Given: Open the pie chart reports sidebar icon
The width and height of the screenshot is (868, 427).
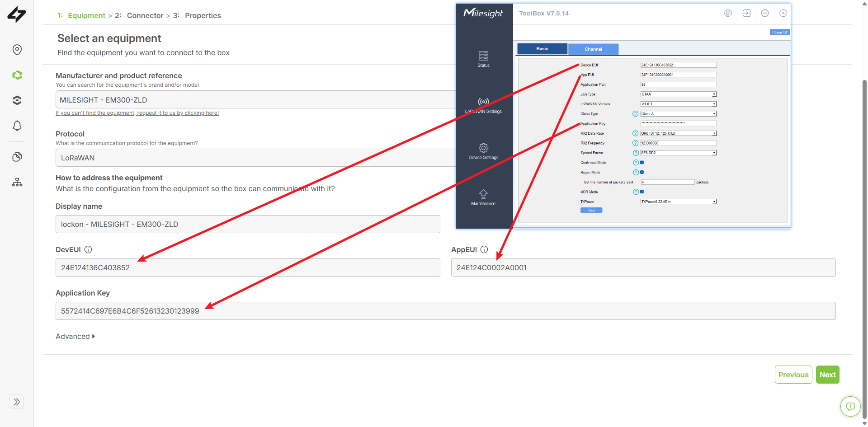Looking at the screenshot, I should click(x=17, y=157).
